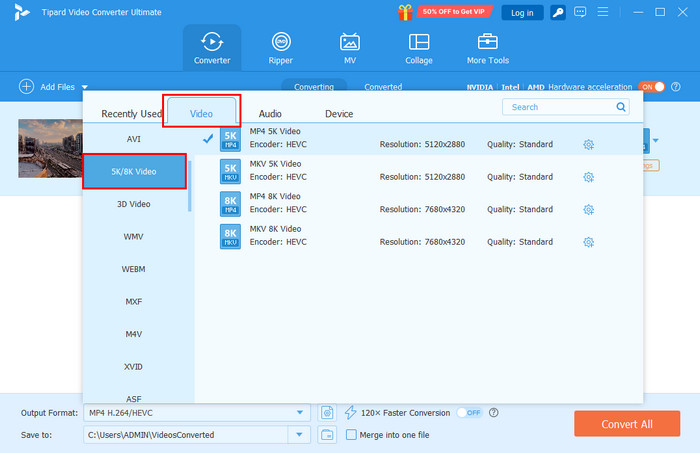Expand the Output Format dropdown
Screen dimensions: 700x453
(x=300, y=412)
